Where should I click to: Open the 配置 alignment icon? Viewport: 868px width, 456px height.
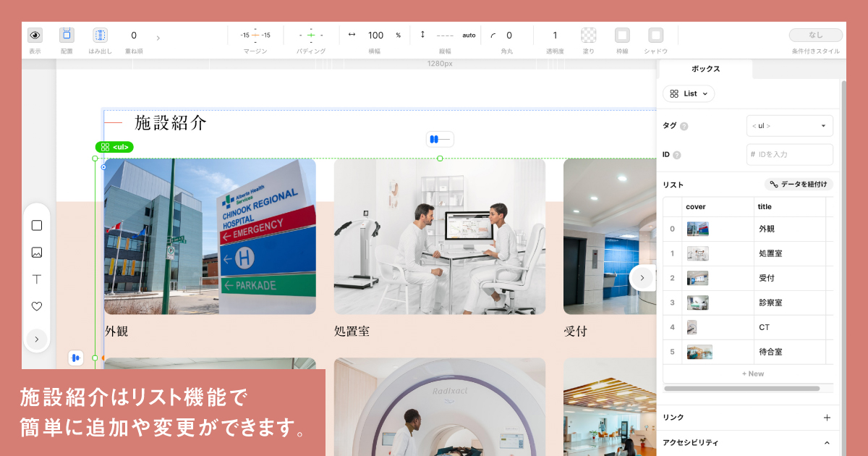pos(67,35)
